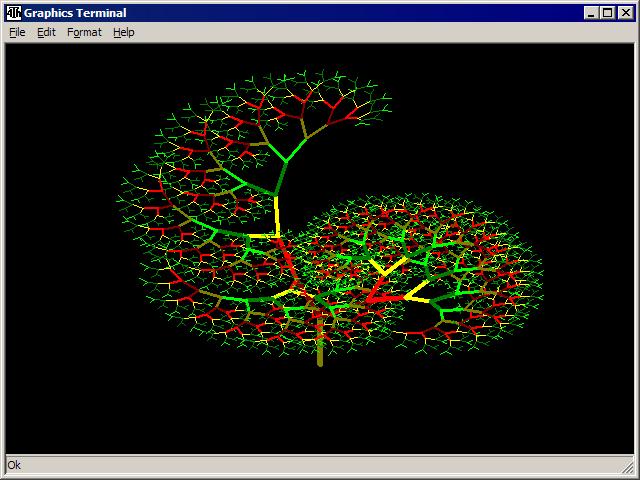
Task: Click the resize grip in the status bar corner
Action: coord(630,470)
